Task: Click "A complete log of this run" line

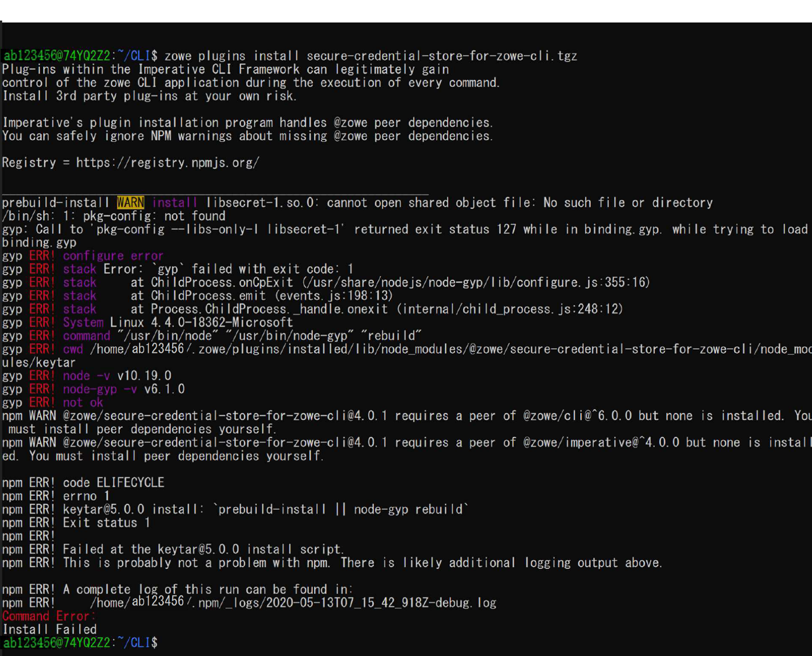Action: tap(178, 589)
